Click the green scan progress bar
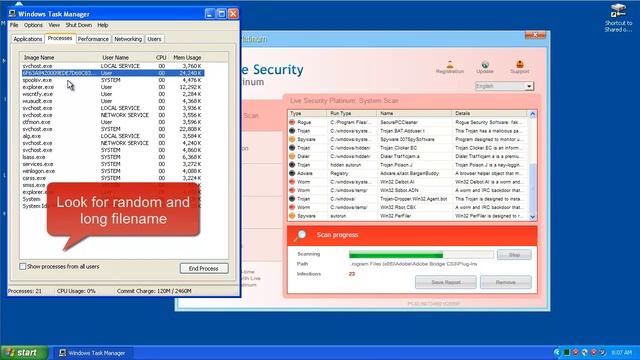 tap(396, 255)
